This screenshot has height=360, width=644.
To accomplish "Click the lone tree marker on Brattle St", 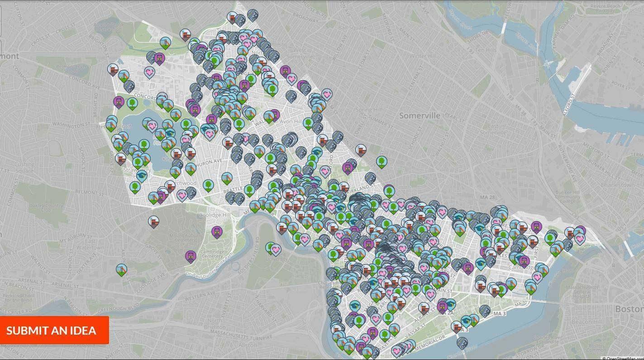I will pyautogui.click(x=208, y=185).
